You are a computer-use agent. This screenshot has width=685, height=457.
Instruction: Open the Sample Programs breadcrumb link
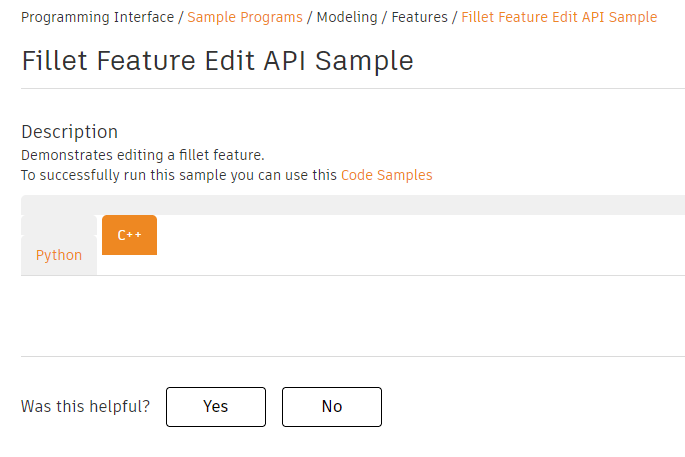pyautogui.click(x=245, y=17)
